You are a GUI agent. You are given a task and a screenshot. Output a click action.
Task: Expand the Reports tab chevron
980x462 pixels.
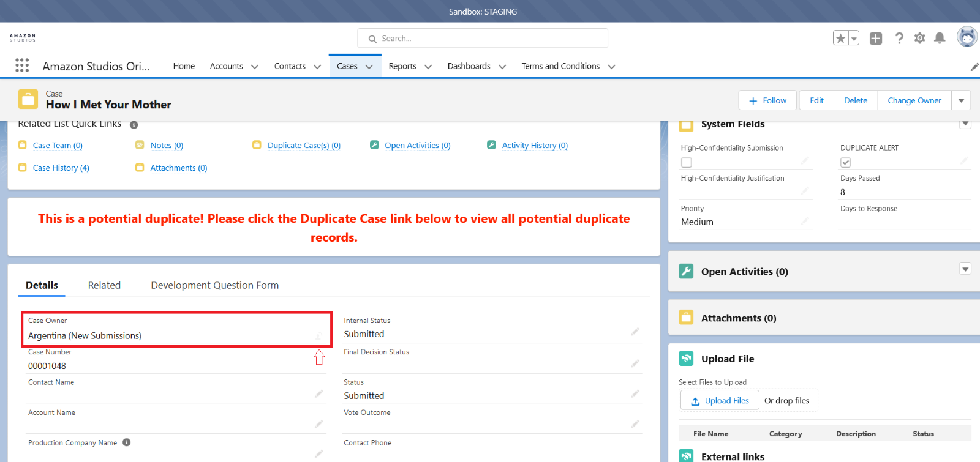[x=428, y=67]
